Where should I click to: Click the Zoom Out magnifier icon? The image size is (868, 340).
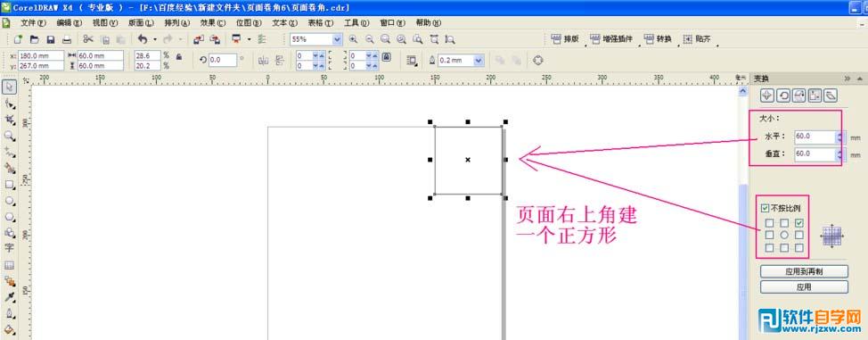pos(369,39)
